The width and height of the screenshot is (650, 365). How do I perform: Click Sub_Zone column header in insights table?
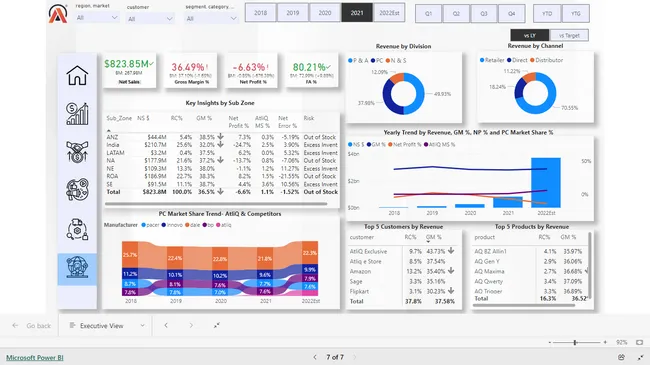[x=119, y=118]
